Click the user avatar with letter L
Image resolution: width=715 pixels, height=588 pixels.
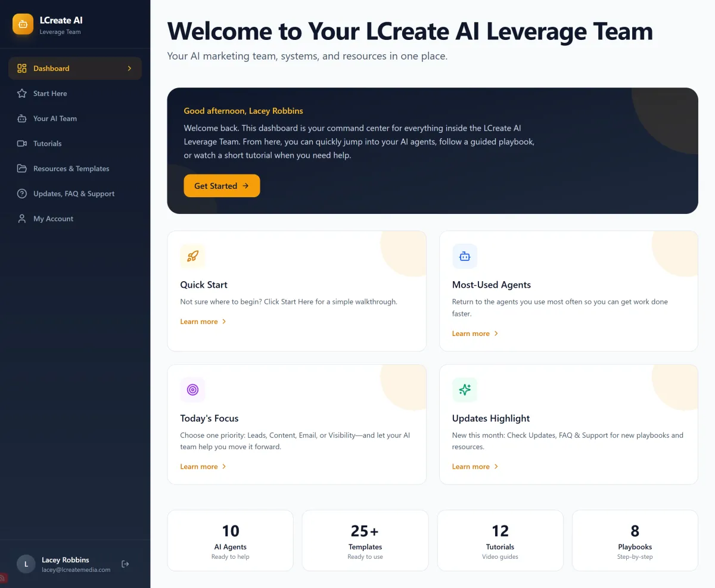pyautogui.click(x=26, y=564)
